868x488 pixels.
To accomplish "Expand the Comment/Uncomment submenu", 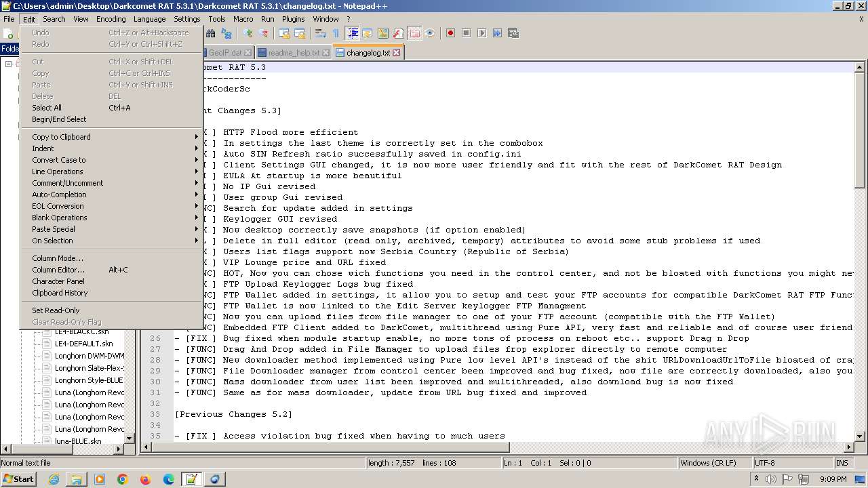I will click(112, 183).
